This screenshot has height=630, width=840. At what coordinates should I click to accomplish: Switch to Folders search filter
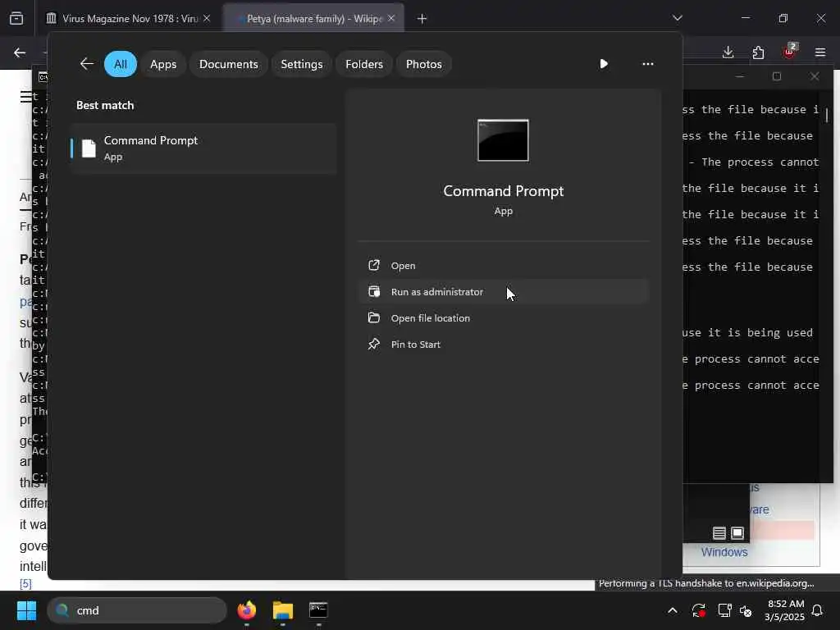(x=364, y=64)
